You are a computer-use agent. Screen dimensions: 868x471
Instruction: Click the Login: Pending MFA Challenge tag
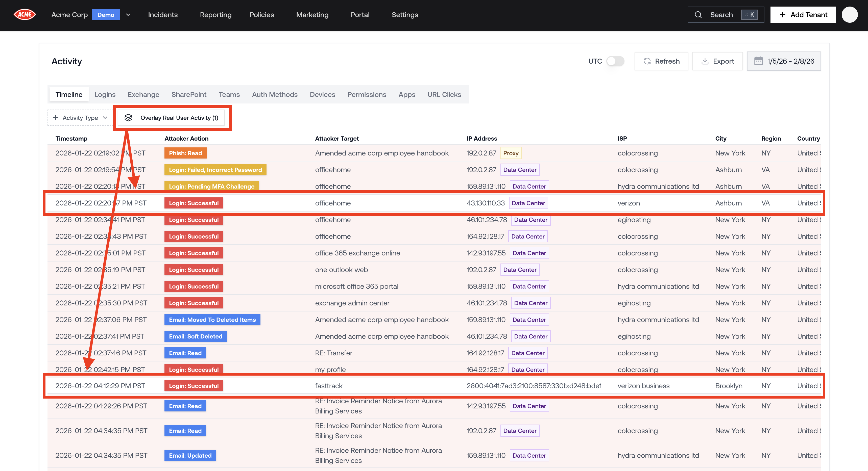click(x=212, y=186)
